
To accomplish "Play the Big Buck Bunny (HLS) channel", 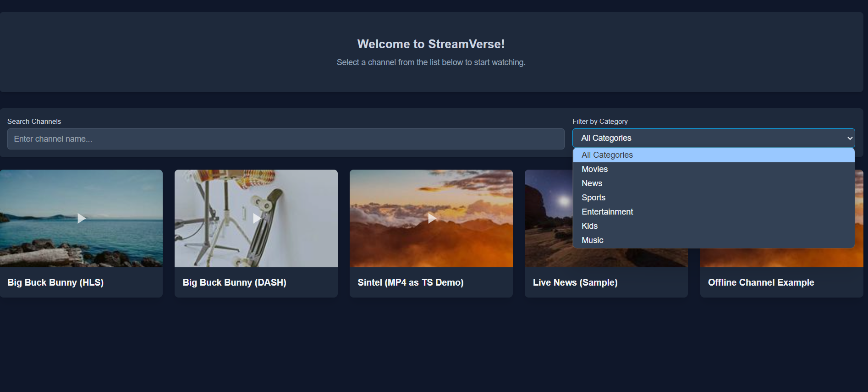I will [82, 218].
